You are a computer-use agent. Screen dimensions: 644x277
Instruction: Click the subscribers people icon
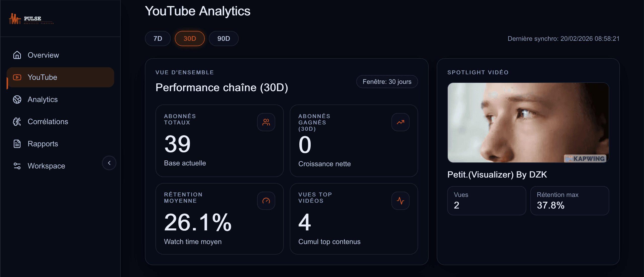pyautogui.click(x=266, y=122)
